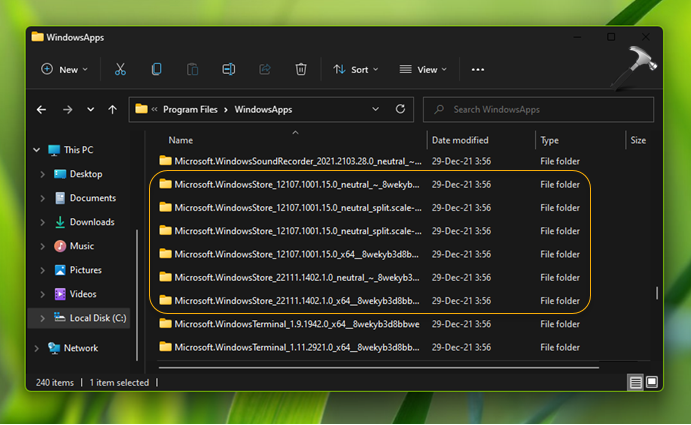Click the Delete trash icon

[x=300, y=69]
